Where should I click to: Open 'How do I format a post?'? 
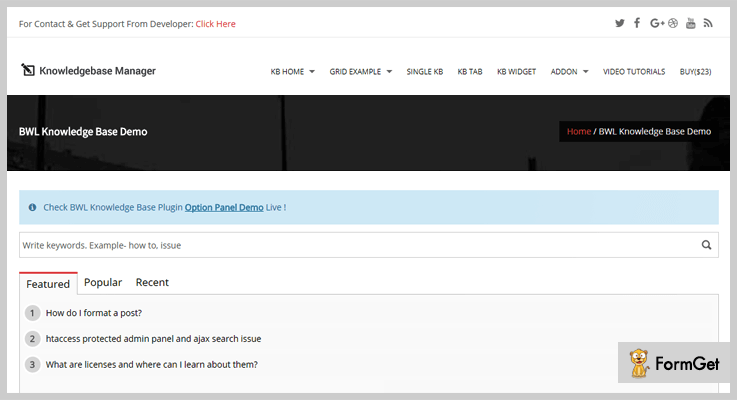[94, 313]
